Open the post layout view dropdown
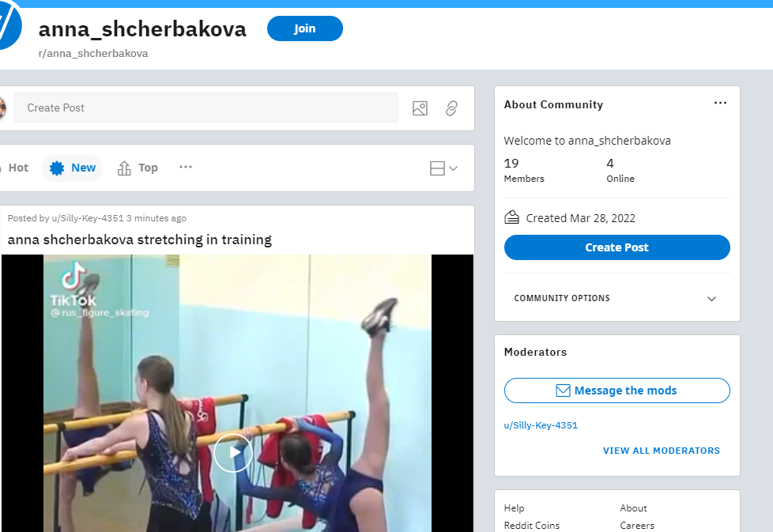Image resolution: width=773 pixels, height=532 pixels. pos(443,168)
